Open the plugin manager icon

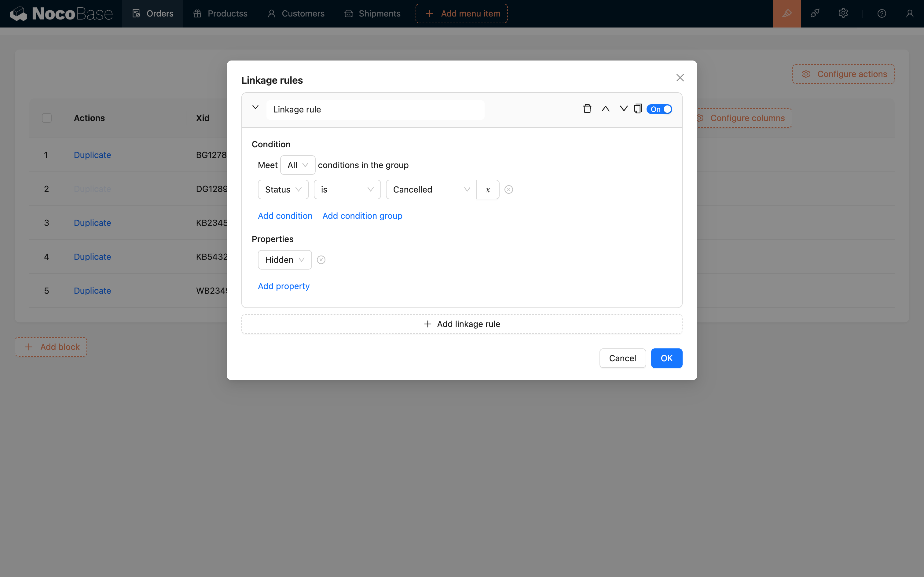pyautogui.click(x=815, y=14)
